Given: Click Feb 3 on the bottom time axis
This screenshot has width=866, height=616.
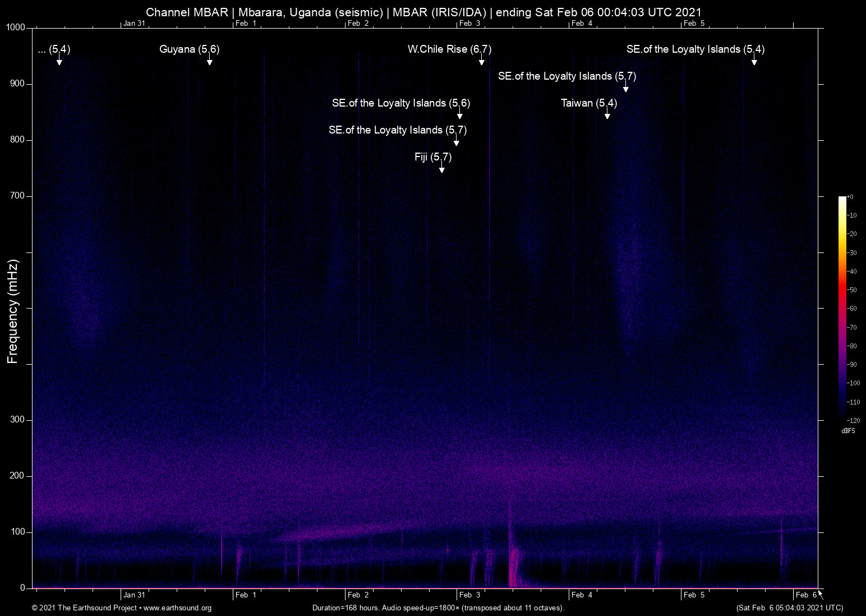Looking at the screenshot, I should 469,595.
